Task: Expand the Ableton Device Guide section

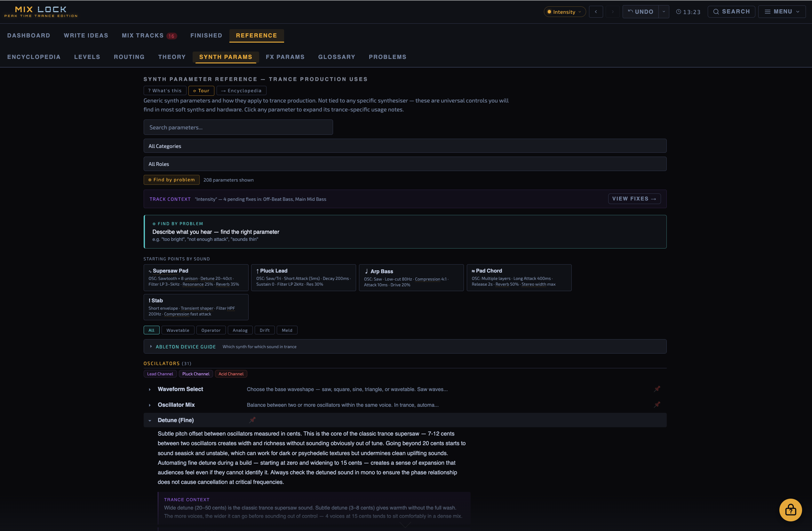Action: pyautogui.click(x=185, y=346)
